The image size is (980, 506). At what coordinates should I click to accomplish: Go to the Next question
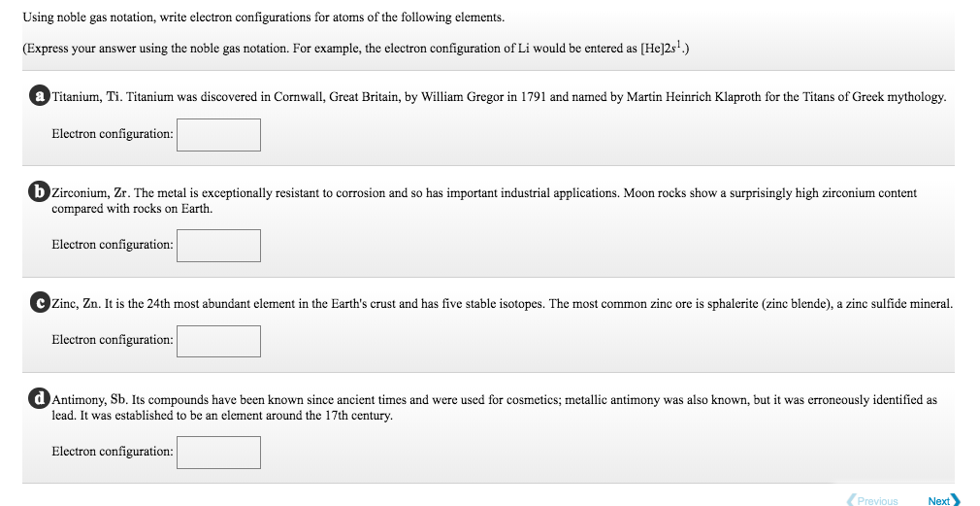[x=939, y=501]
